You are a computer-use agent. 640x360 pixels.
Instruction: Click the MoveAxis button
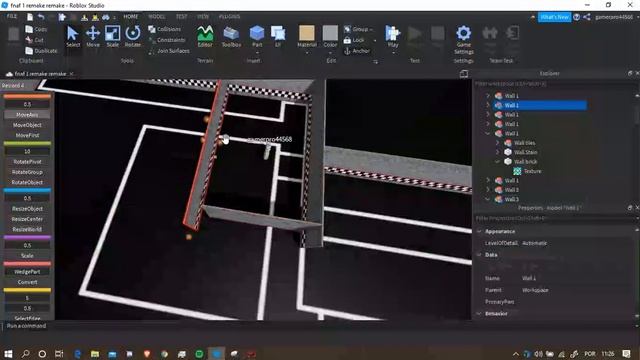pyautogui.click(x=27, y=115)
